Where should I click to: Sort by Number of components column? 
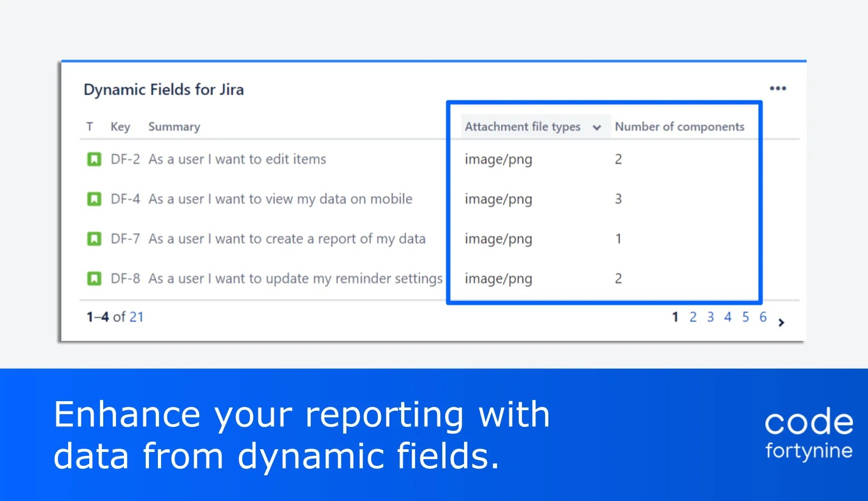tap(679, 127)
